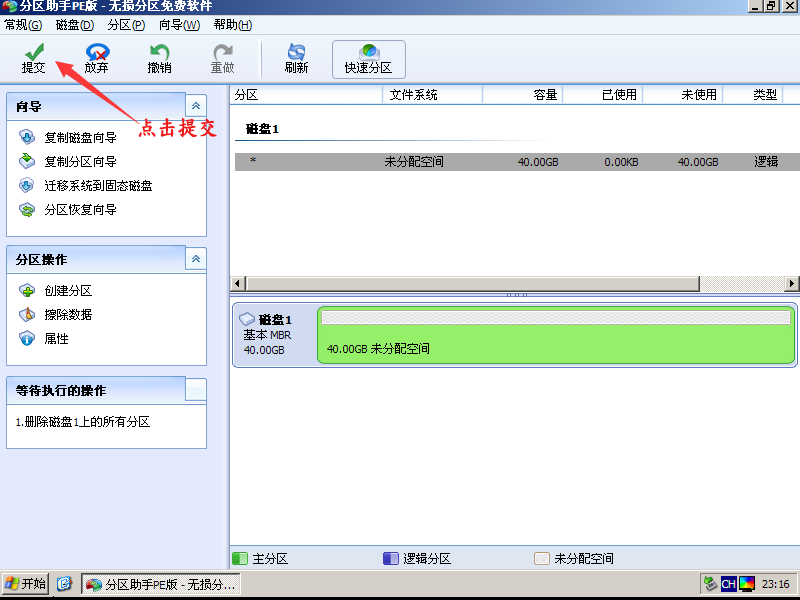Sort by the 容量 column header
Viewport: 800px width, 600px height.
(x=522, y=94)
